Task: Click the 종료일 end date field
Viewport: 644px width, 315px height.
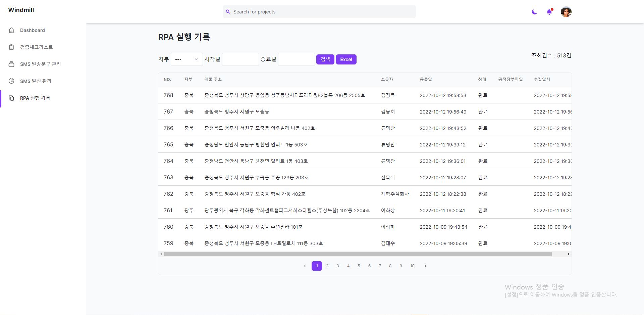Action: (x=296, y=59)
